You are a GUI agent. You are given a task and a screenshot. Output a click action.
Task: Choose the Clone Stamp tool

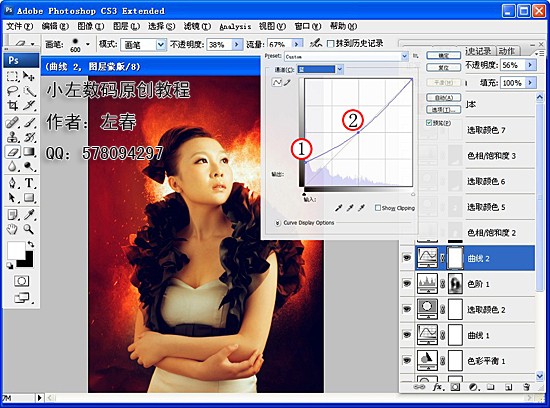[x=13, y=137]
